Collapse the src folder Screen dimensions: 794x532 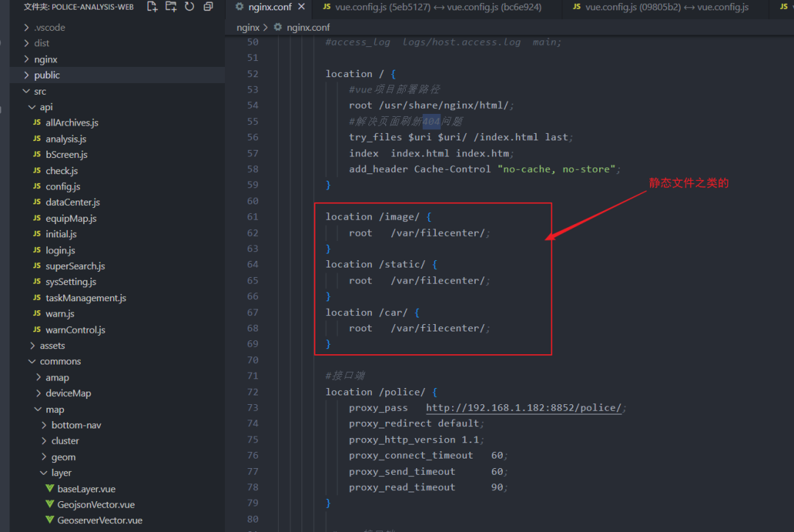point(40,91)
